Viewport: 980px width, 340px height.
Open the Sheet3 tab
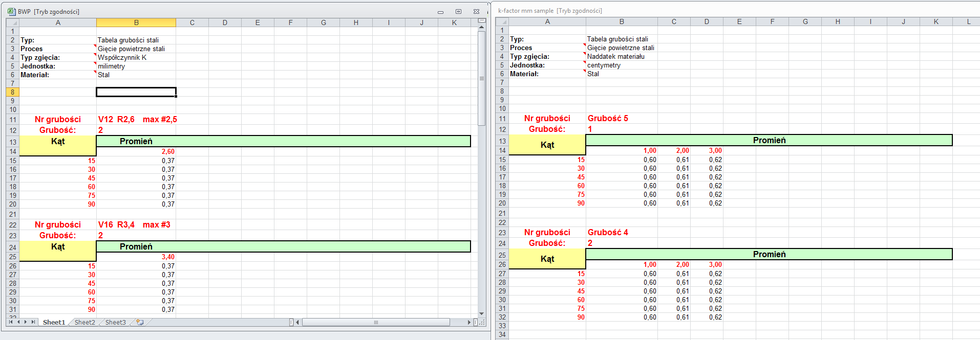click(115, 323)
